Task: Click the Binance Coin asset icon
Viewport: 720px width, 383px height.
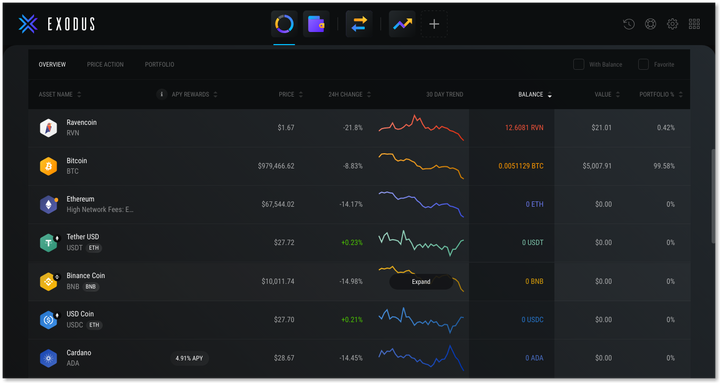Action: (x=49, y=281)
